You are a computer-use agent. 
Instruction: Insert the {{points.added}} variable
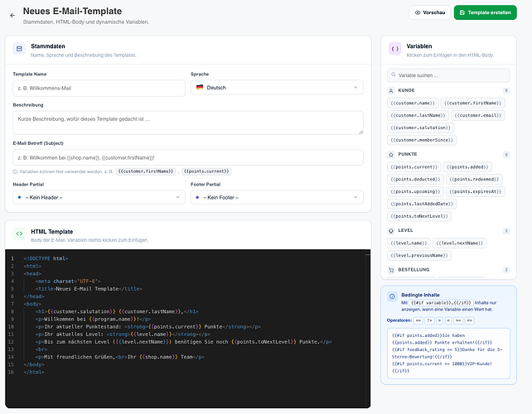click(467, 167)
